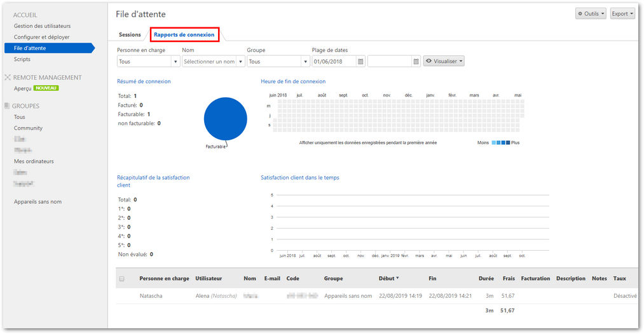Click the end date calendar icon

point(416,62)
